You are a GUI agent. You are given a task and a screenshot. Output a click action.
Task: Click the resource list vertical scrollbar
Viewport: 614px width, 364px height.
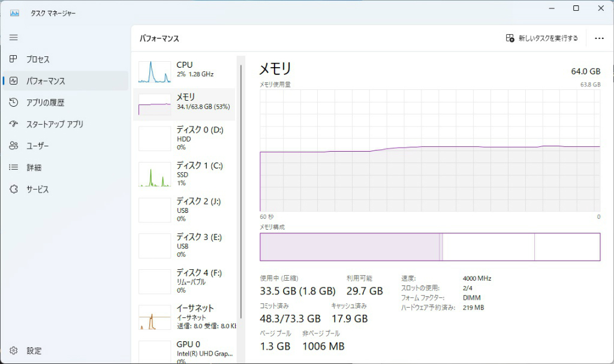coord(241,192)
